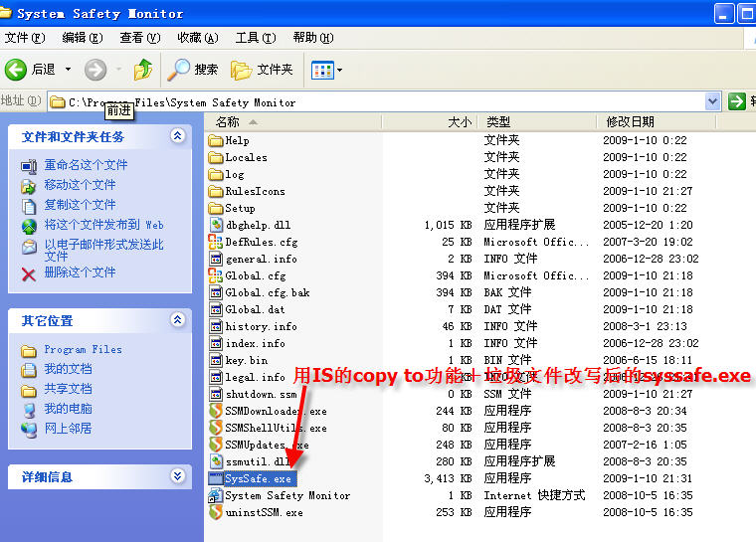Select the SSMShellUtils.exe shield icon

[x=216, y=428]
